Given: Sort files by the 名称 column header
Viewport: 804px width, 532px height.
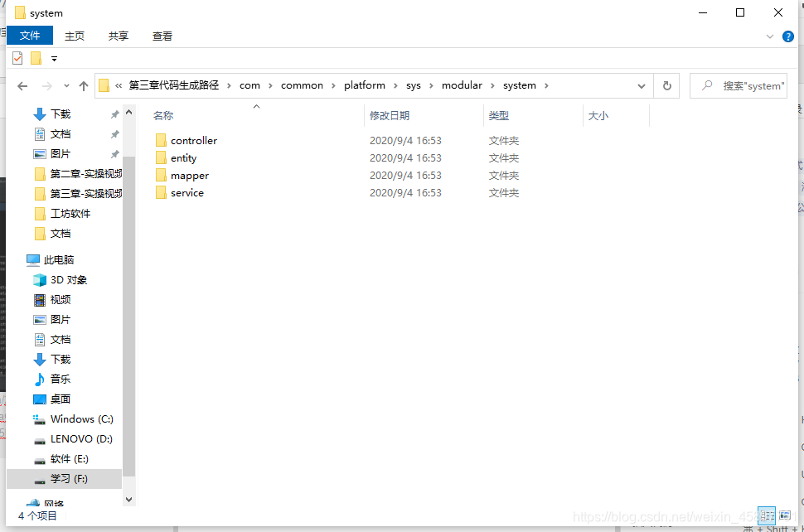Looking at the screenshot, I should (162, 115).
